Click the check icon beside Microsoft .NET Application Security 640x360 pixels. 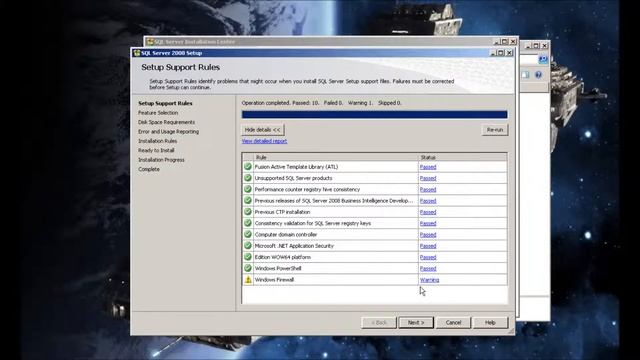(248, 246)
